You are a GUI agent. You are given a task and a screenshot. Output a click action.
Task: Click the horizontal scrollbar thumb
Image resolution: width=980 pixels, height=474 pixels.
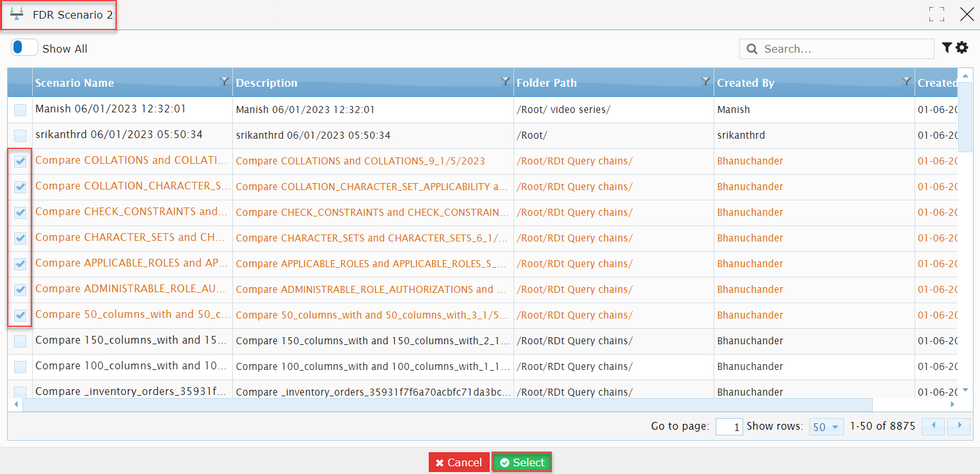click(x=447, y=405)
